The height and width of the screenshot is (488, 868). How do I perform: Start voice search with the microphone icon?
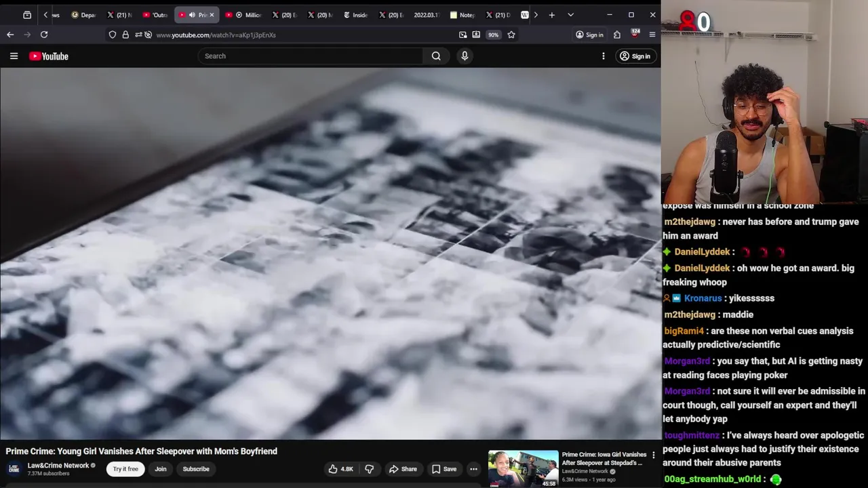465,56
